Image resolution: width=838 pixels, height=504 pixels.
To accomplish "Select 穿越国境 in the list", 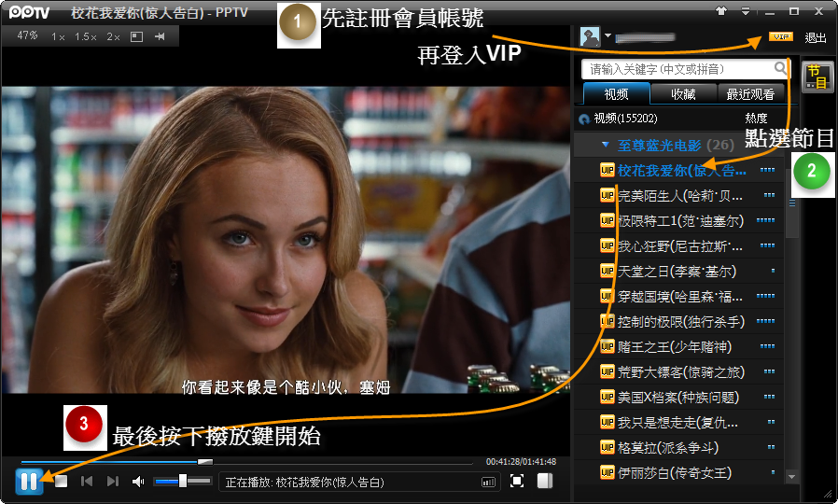I will pyautogui.click(x=679, y=296).
